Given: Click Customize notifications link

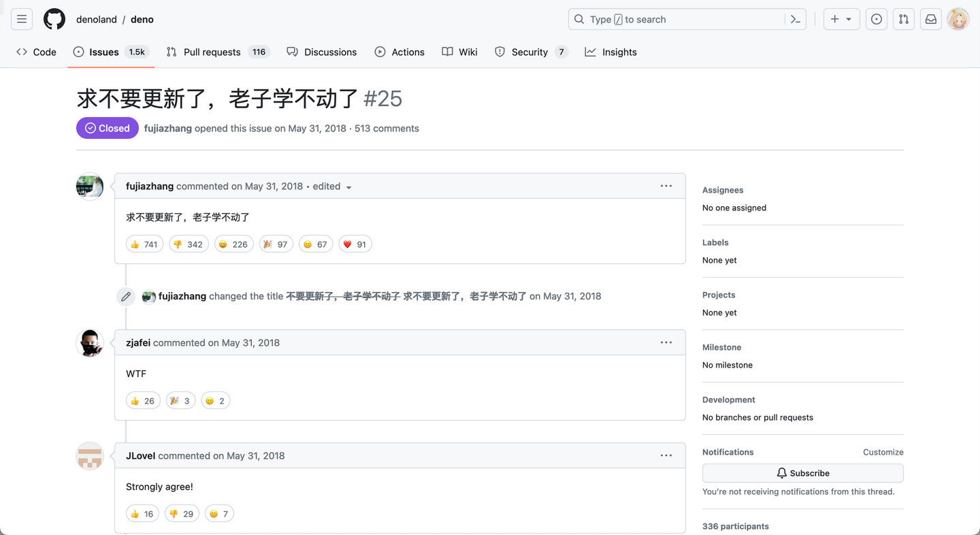Looking at the screenshot, I should (x=883, y=452).
